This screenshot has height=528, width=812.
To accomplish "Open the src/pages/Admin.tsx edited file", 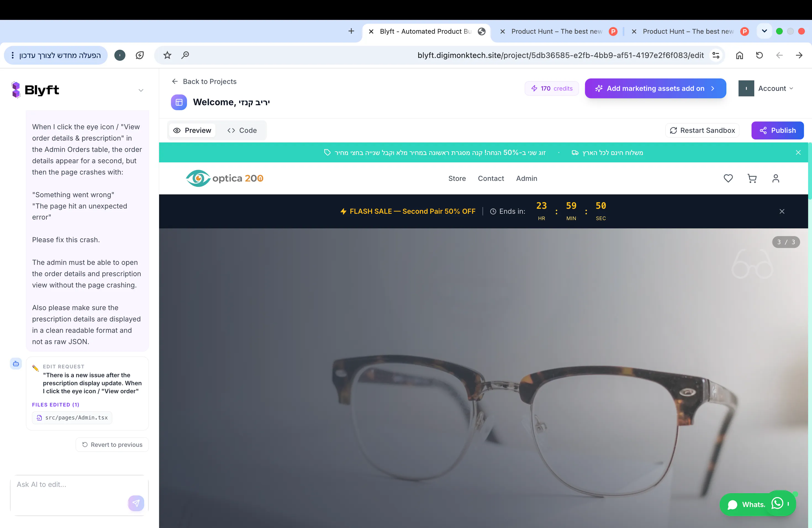I will click(x=72, y=418).
